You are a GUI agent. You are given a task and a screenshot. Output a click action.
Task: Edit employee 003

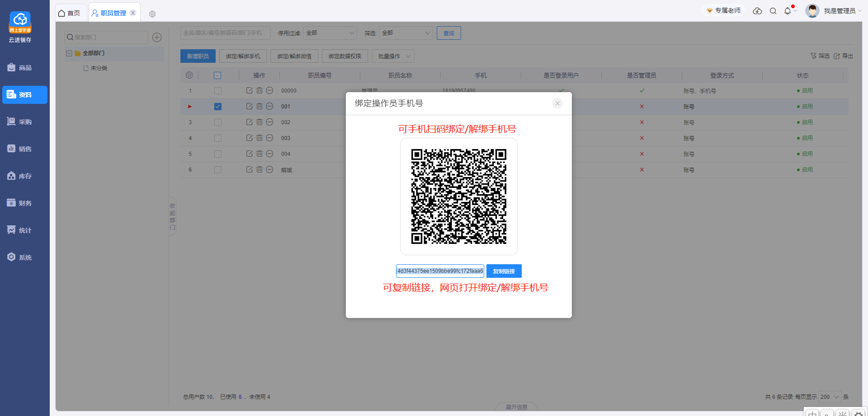(x=249, y=138)
